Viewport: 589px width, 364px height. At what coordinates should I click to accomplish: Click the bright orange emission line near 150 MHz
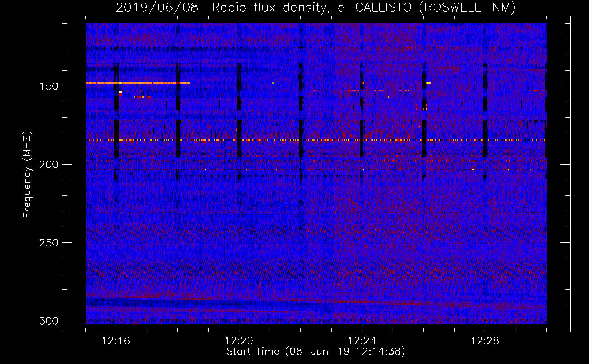(x=138, y=83)
